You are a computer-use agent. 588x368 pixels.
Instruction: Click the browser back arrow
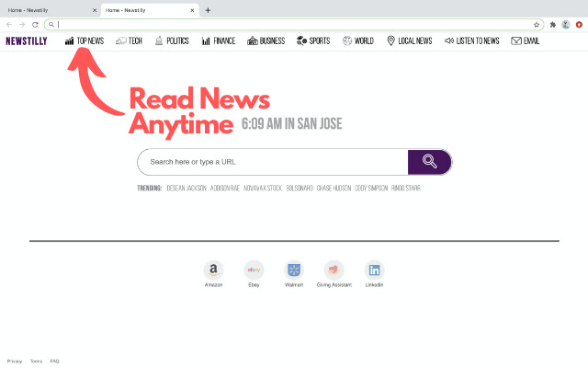[x=9, y=25]
